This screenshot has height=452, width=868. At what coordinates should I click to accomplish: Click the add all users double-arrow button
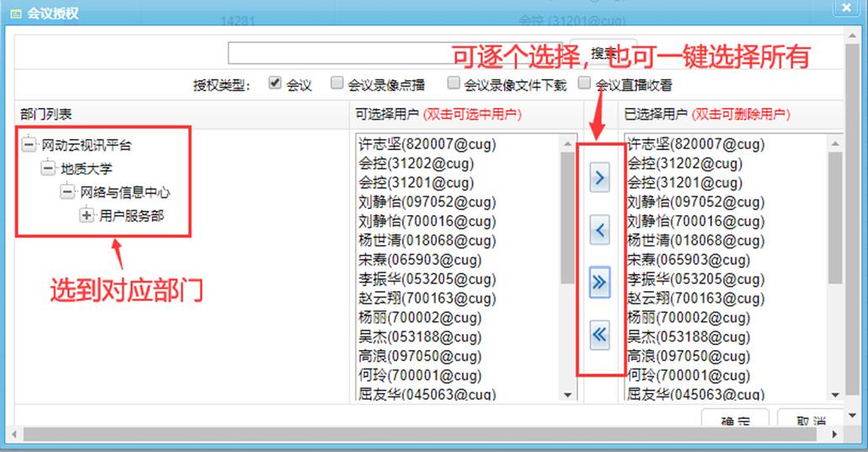click(599, 282)
